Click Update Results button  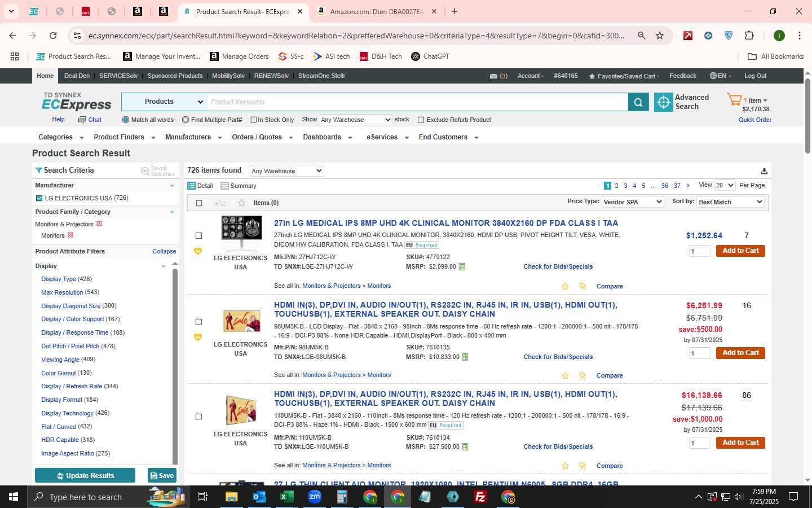click(85, 476)
